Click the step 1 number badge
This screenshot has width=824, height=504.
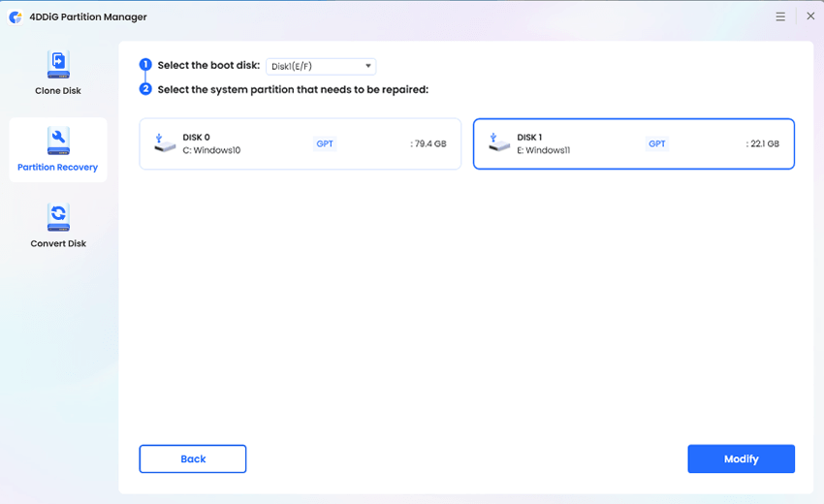[x=145, y=65]
